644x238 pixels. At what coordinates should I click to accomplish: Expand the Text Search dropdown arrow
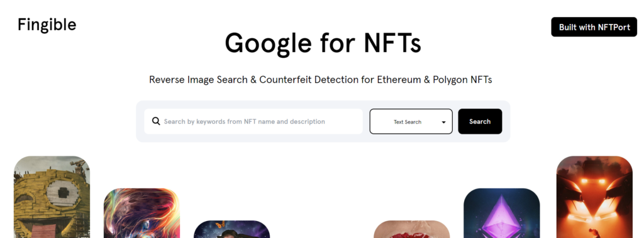443,122
